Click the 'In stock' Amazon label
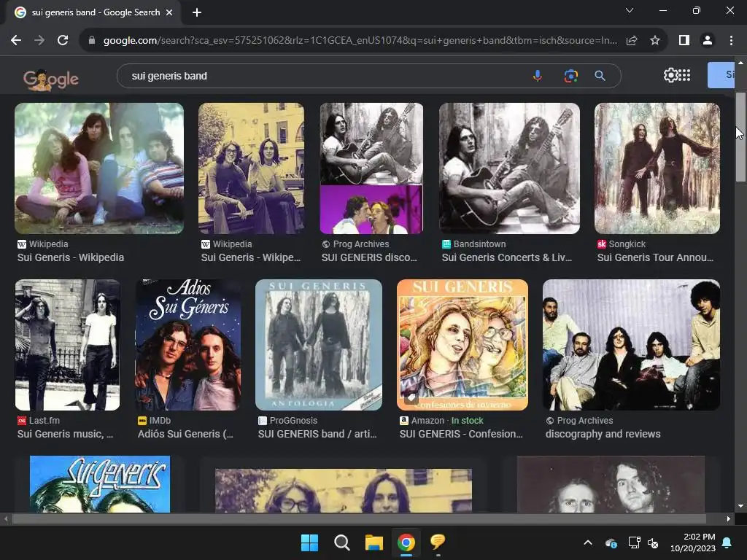Screen dimensions: 747x560 (468, 421)
